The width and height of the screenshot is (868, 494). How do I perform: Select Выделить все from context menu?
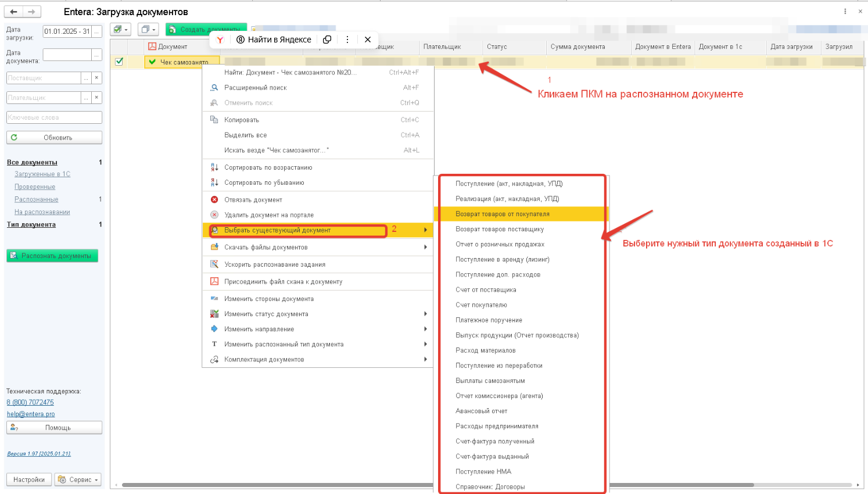(x=318, y=135)
